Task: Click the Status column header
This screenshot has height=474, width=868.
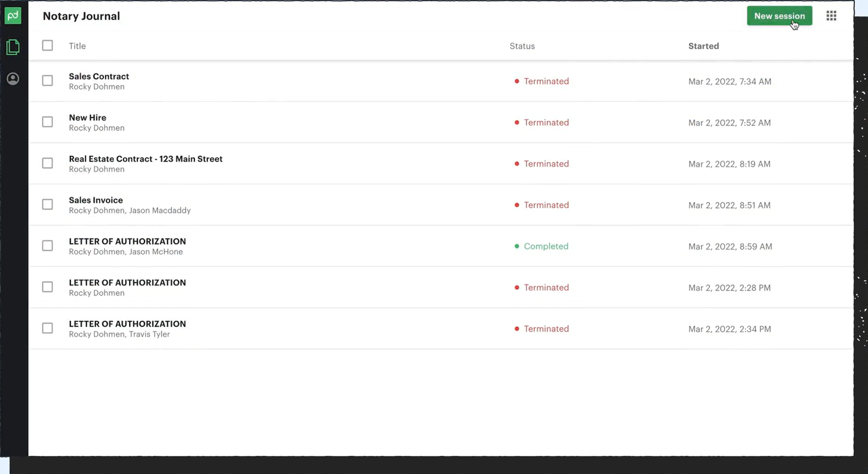Action: [522, 46]
